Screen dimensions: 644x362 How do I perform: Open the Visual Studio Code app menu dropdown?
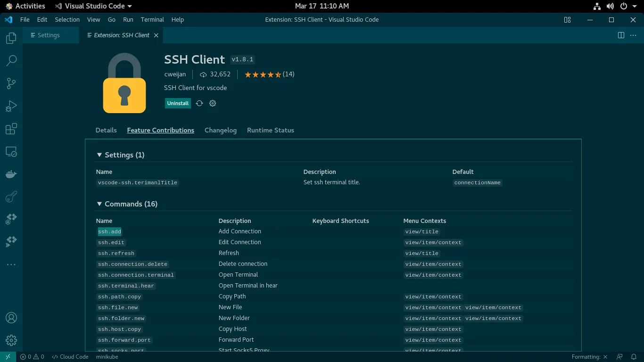93,6
